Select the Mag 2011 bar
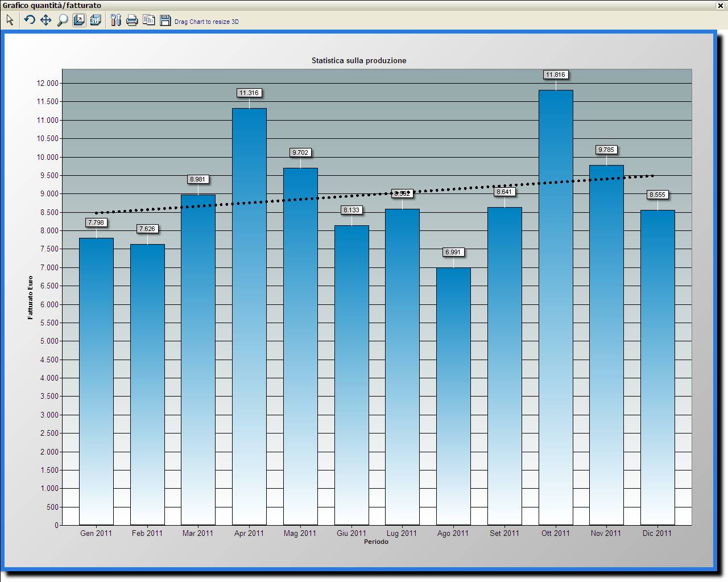The image size is (728, 582). coord(300,346)
